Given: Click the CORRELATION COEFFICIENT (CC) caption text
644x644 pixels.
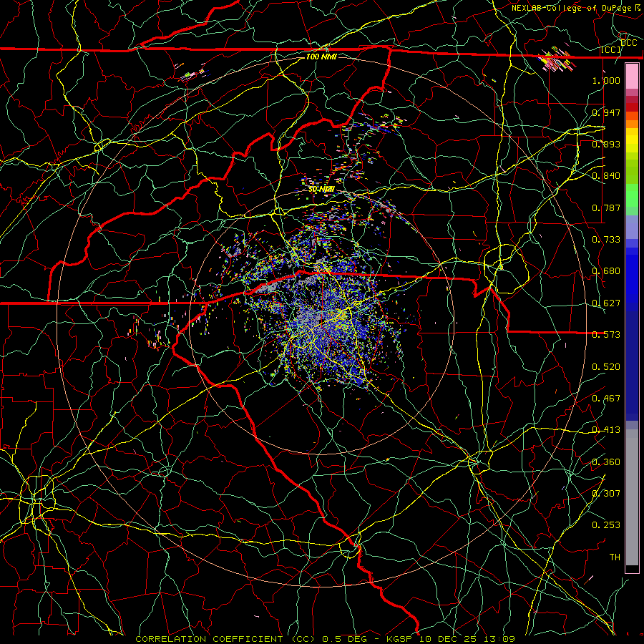Looking at the screenshot, I should (x=225, y=639).
